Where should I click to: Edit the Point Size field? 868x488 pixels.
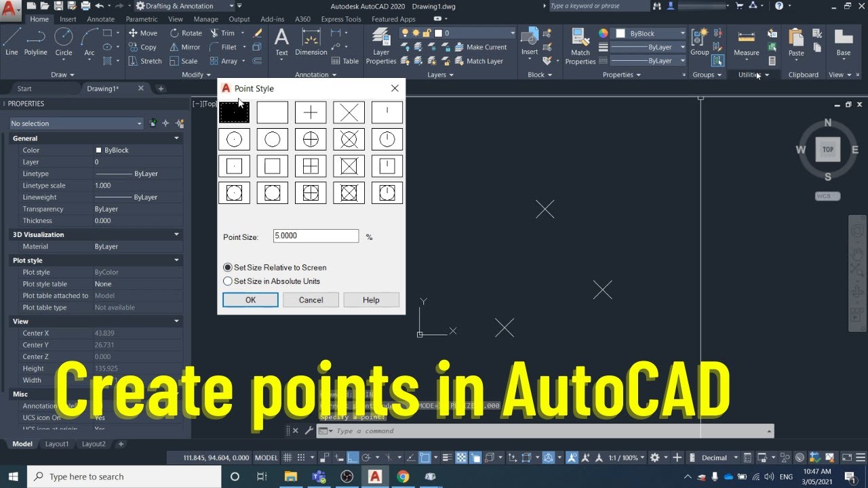click(x=315, y=235)
